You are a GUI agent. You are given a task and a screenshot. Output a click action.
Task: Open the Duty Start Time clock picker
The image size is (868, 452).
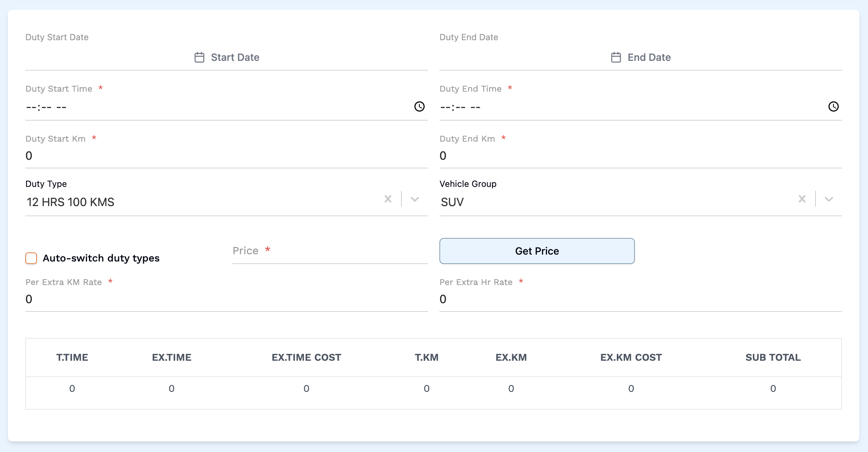[x=420, y=106]
